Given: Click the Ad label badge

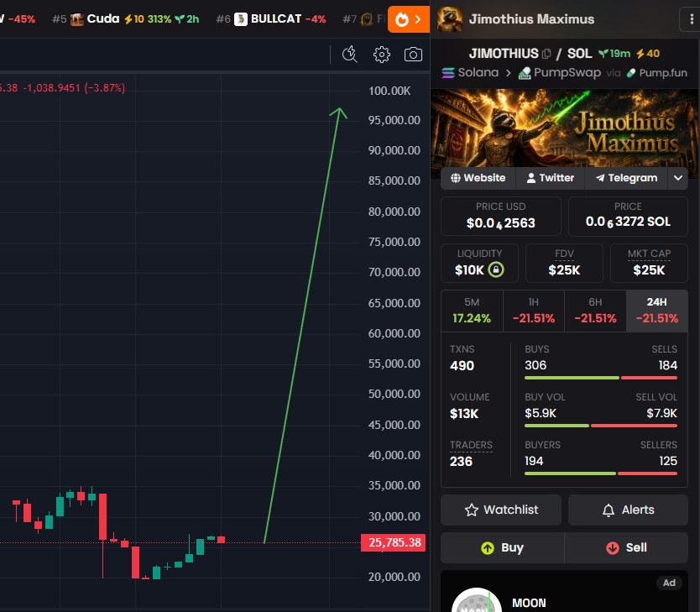Looking at the screenshot, I should 669,583.
